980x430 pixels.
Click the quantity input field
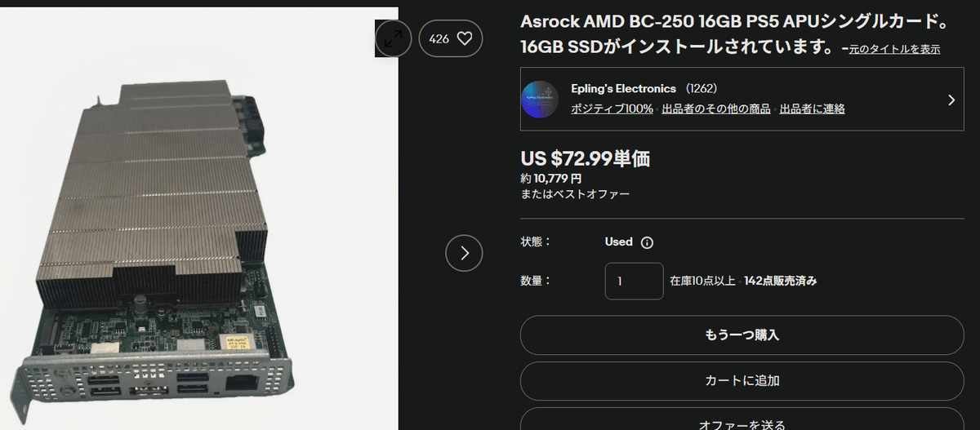pos(634,281)
